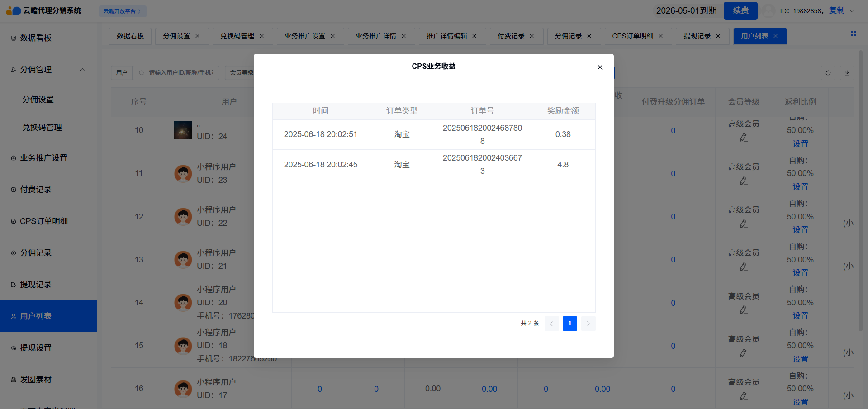Open 用户列表 in the sidebar
Image resolution: width=868 pixels, height=409 pixels.
click(x=49, y=316)
